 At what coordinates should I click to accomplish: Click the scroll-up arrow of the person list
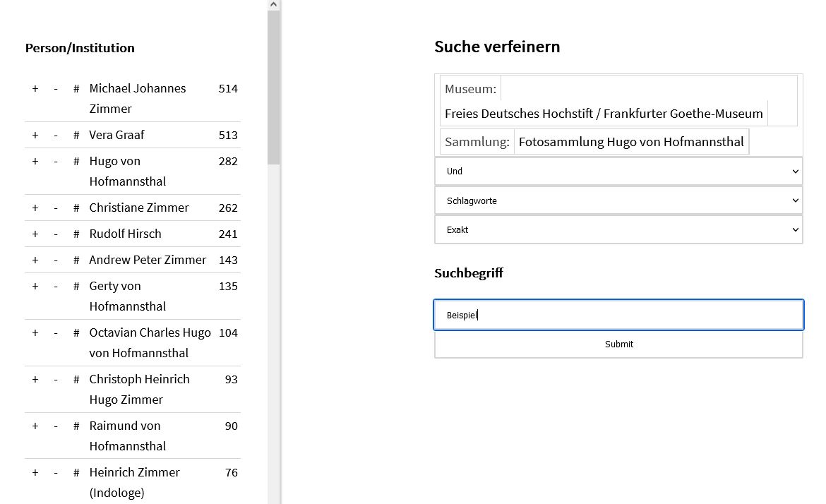point(273,5)
